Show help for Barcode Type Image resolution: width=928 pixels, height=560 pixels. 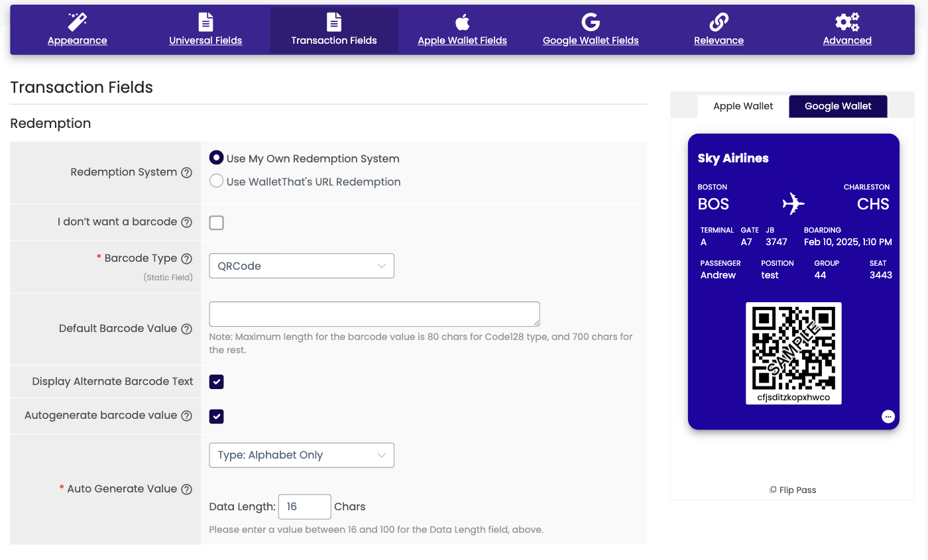(x=187, y=258)
